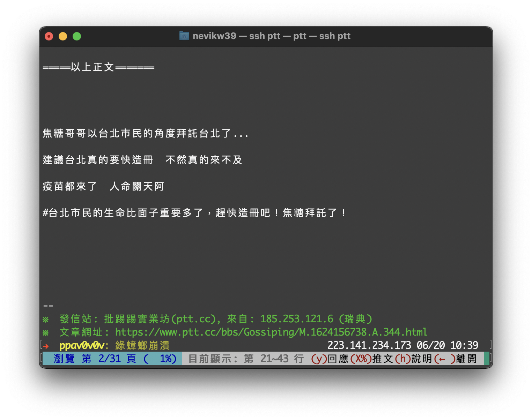
Task: Click the (←)離開 leave shortcut
Action: 455,359
